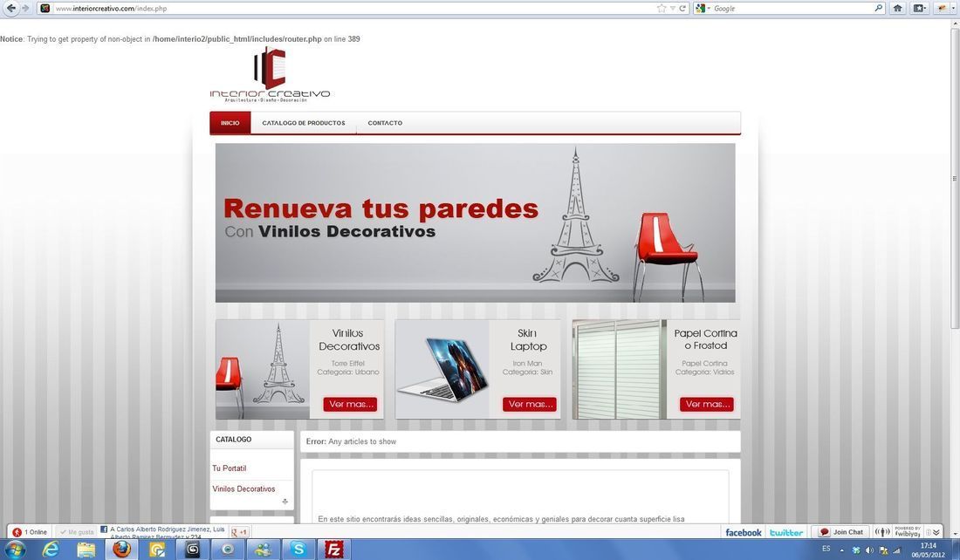Switch to Firefox in the taskbar
Viewport: 960px width, 560px height.
click(121, 549)
